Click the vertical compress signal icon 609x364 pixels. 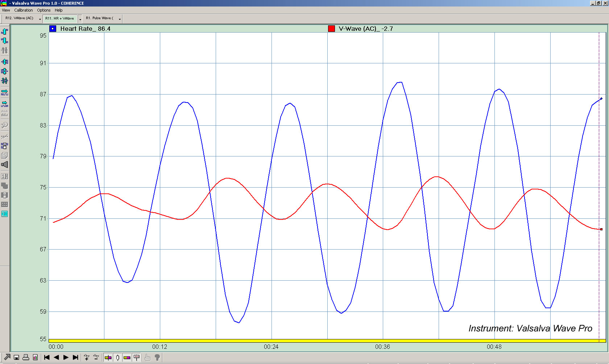tap(4, 71)
